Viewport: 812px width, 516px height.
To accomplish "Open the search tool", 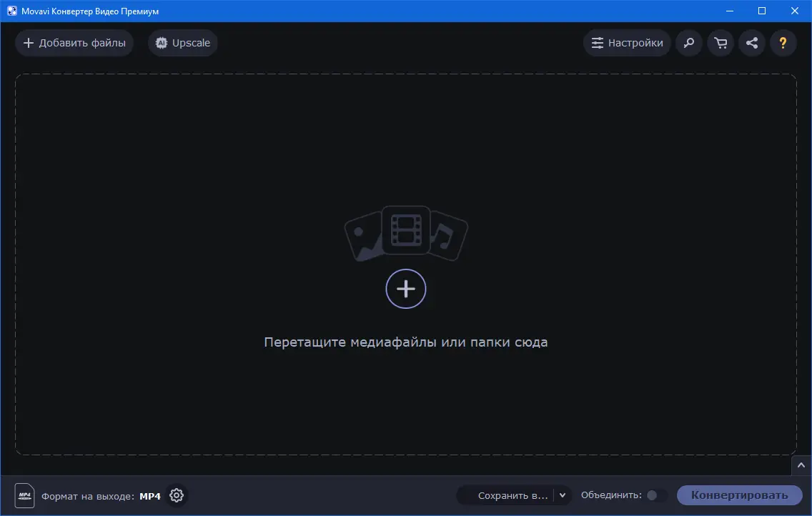I will click(688, 43).
